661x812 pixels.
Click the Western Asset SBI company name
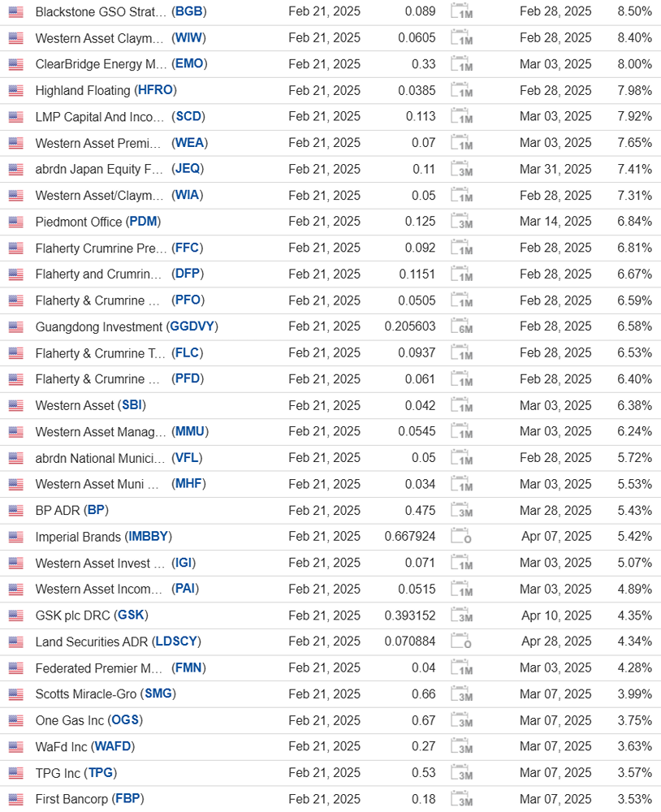click(x=75, y=405)
